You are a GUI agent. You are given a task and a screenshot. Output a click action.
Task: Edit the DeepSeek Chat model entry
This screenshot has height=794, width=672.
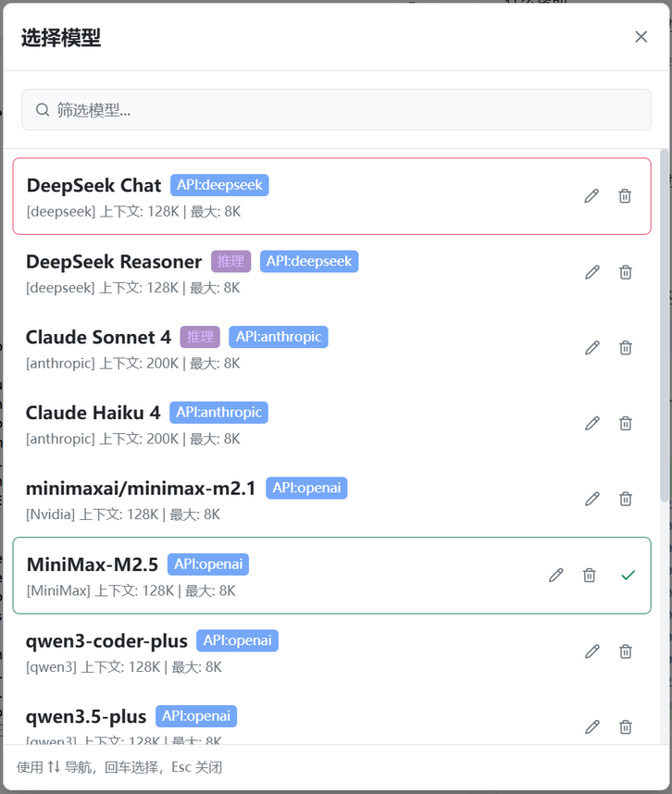point(591,196)
